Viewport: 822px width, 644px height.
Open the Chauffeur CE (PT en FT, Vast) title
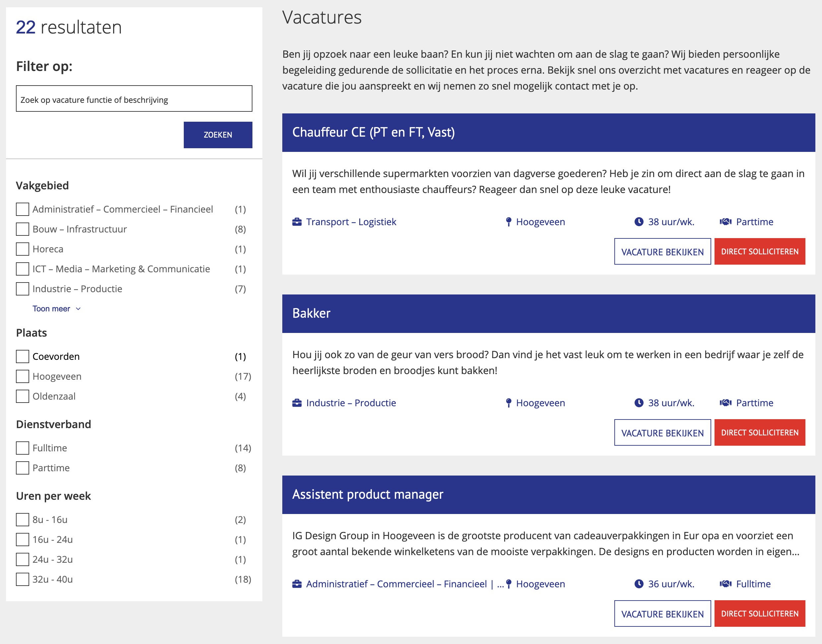(373, 132)
